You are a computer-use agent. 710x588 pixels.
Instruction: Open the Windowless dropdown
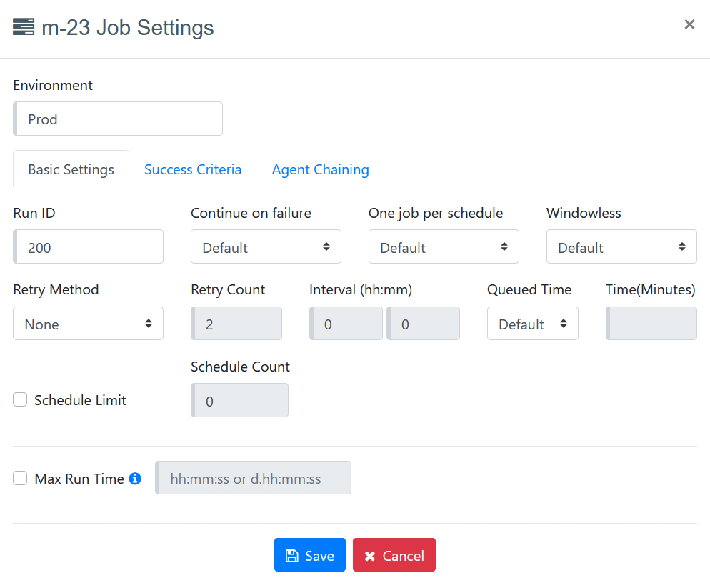click(621, 247)
